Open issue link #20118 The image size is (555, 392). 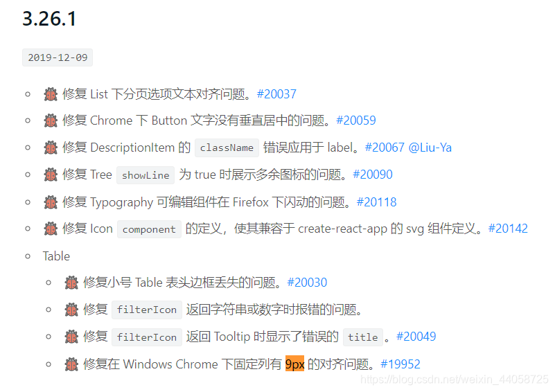(x=377, y=202)
